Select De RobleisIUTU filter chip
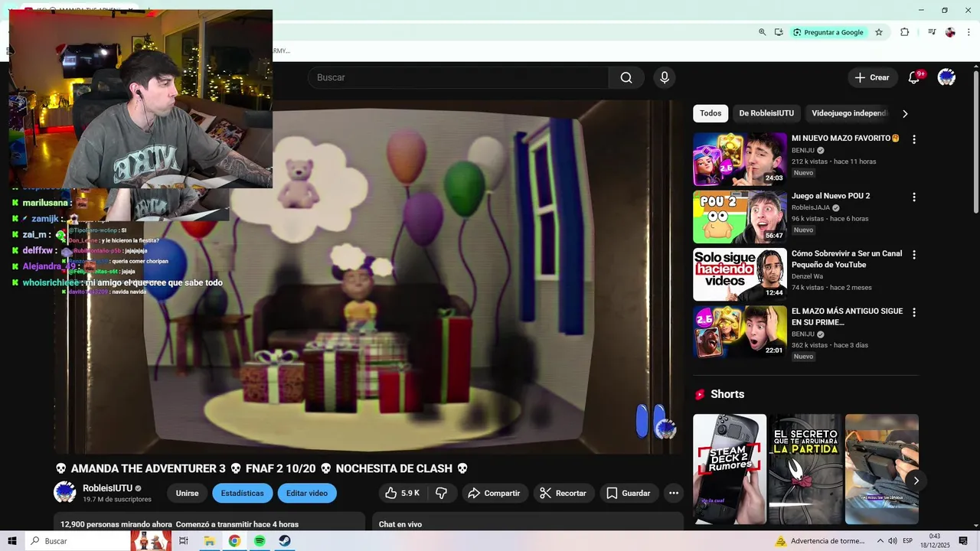980x551 pixels. (x=766, y=113)
